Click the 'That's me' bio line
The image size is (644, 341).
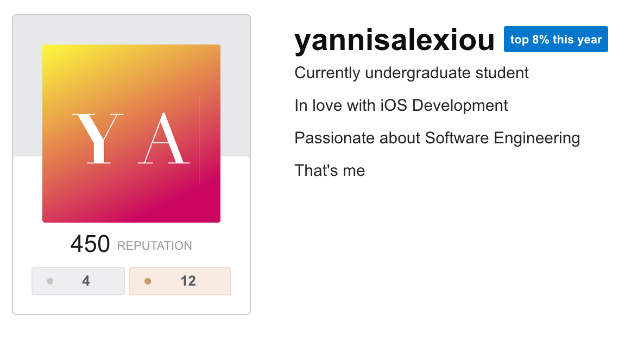point(329,171)
